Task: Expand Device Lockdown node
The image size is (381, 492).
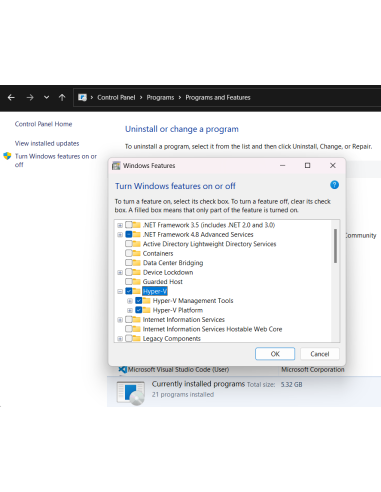Action: [120, 273]
